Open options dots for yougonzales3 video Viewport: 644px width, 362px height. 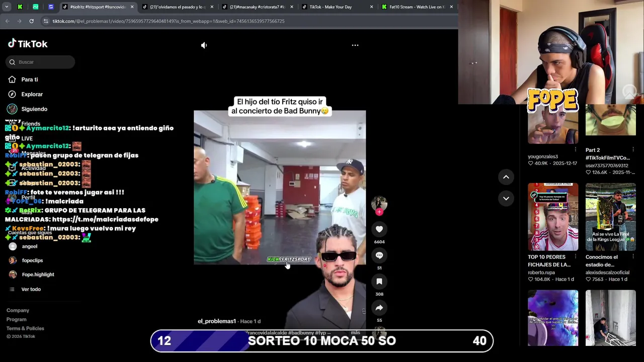(576, 149)
